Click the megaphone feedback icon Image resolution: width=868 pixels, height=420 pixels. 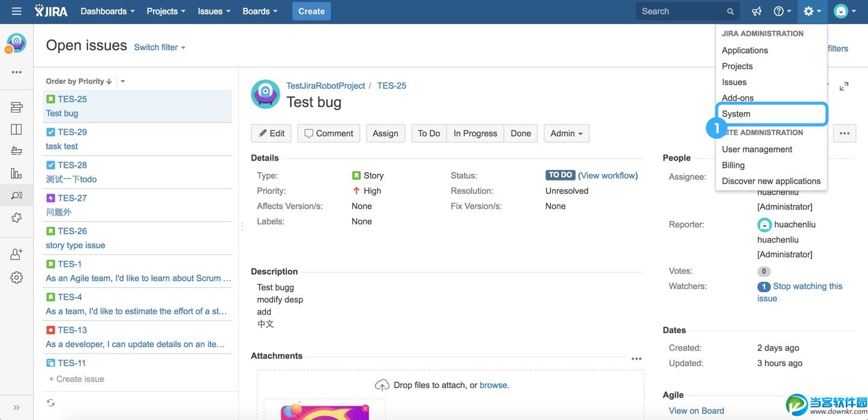(756, 11)
